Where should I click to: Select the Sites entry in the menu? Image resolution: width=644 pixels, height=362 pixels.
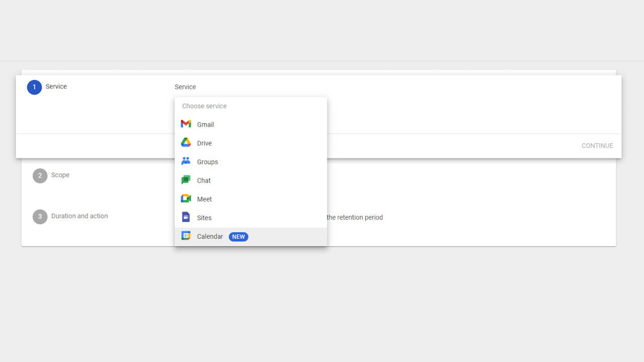(204, 217)
